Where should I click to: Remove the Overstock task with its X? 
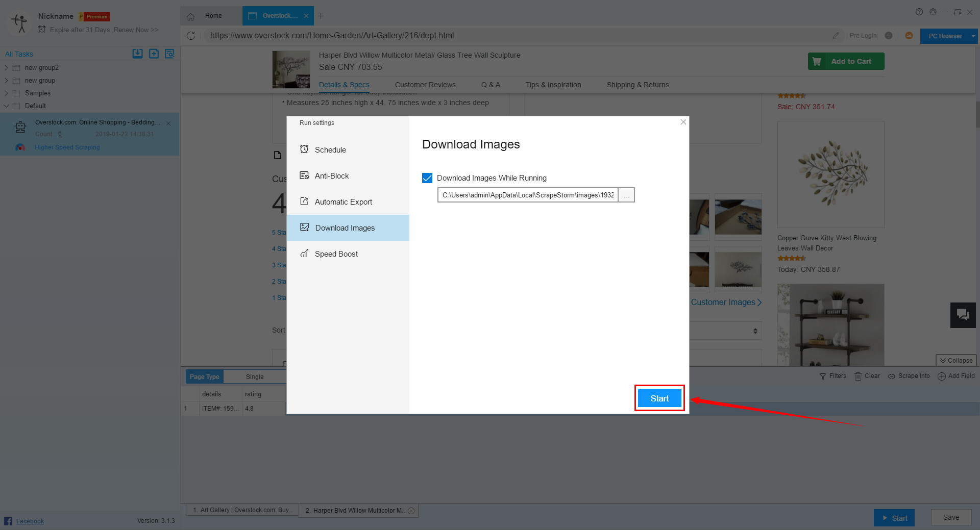point(168,123)
